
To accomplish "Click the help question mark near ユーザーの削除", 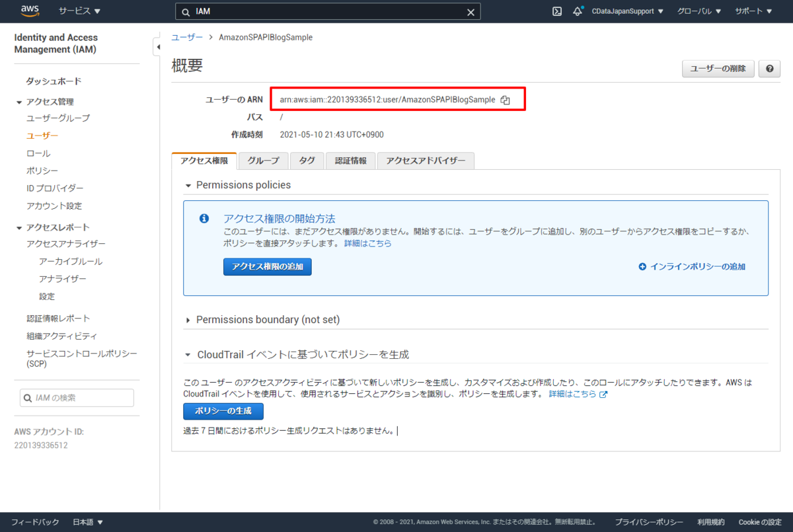I will tap(769, 68).
